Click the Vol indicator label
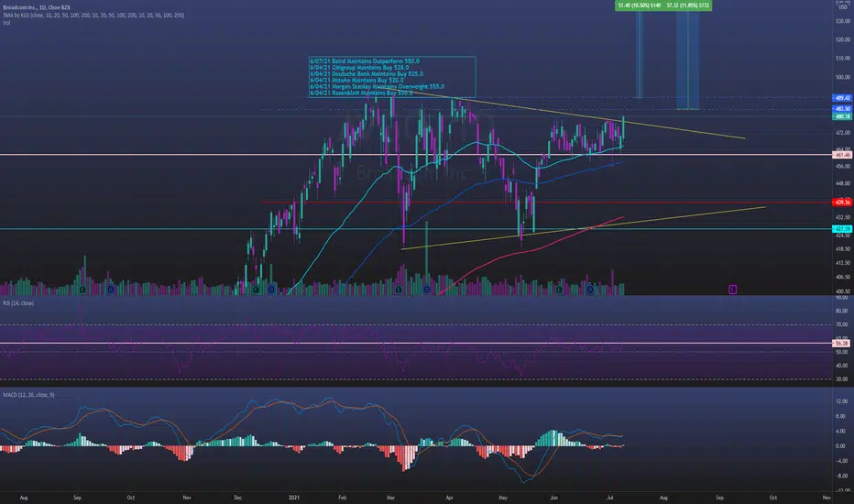 (x=6, y=23)
